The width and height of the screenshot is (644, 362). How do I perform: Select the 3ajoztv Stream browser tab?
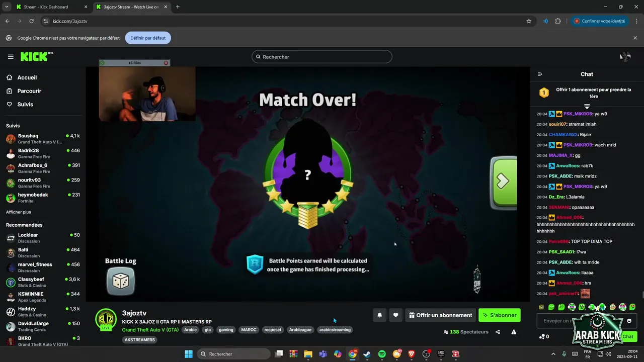click(x=133, y=7)
